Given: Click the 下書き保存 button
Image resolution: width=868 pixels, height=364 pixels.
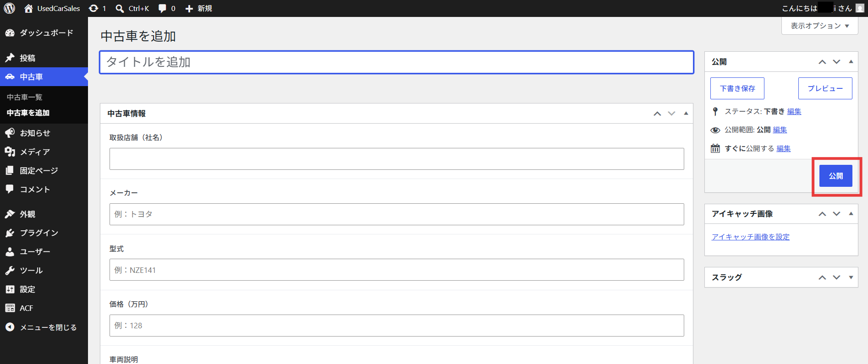Looking at the screenshot, I should tap(737, 88).
